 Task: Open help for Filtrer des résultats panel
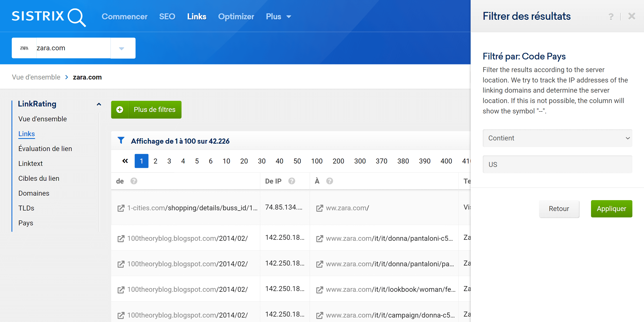click(x=611, y=17)
